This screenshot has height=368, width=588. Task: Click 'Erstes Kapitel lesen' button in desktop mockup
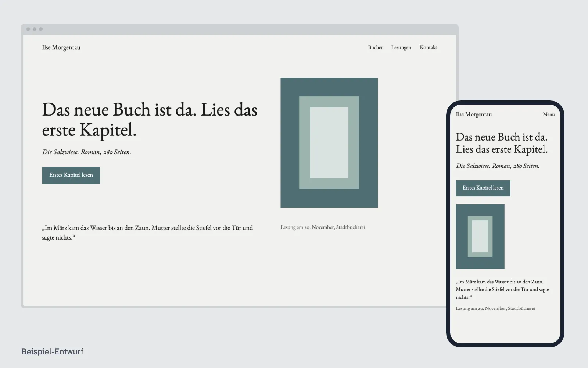(71, 175)
